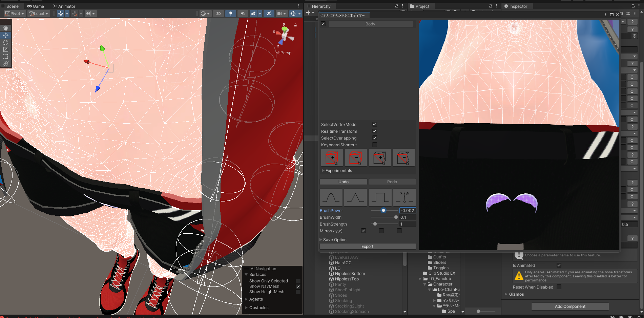
Task: Disable the SelectOverlapping checkbox
Action: (375, 138)
